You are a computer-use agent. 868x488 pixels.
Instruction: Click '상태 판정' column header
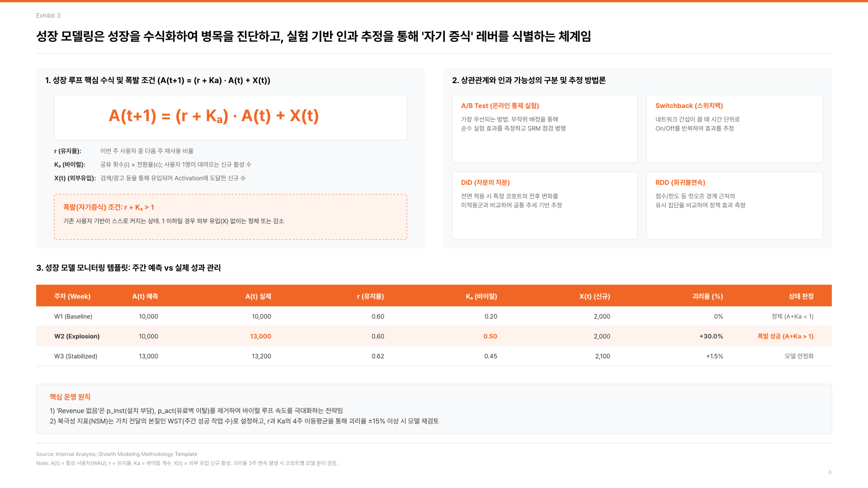[x=801, y=296]
